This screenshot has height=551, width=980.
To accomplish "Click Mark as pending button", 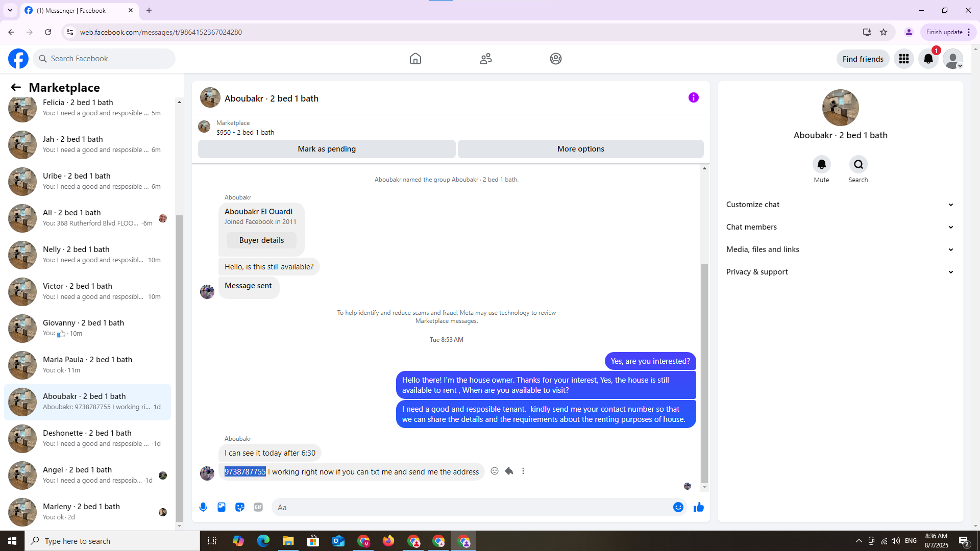I will point(327,149).
